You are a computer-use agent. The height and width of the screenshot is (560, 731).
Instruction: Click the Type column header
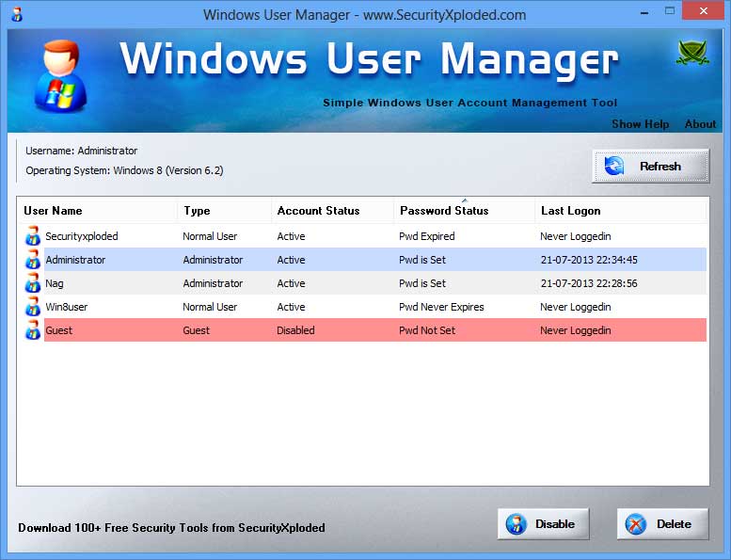coord(197,211)
